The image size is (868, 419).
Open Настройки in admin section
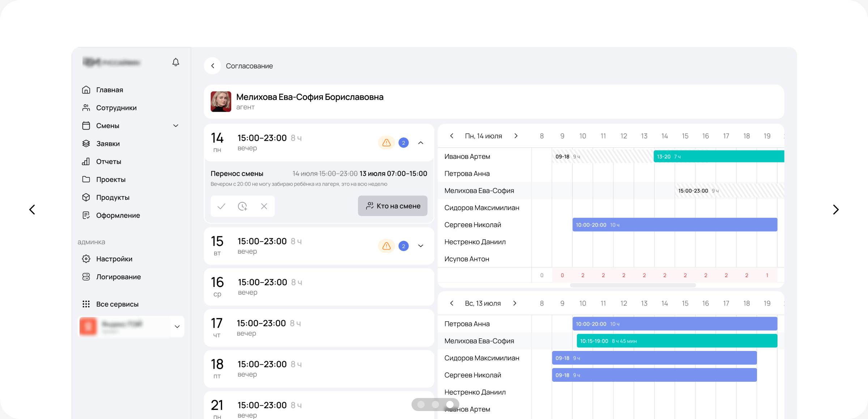114,259
